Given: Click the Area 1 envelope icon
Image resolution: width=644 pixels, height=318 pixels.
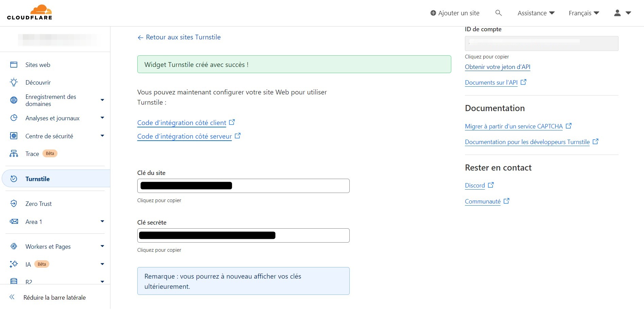Looking at the screenshot, I should pyautogui.click(x=14, y=222).
